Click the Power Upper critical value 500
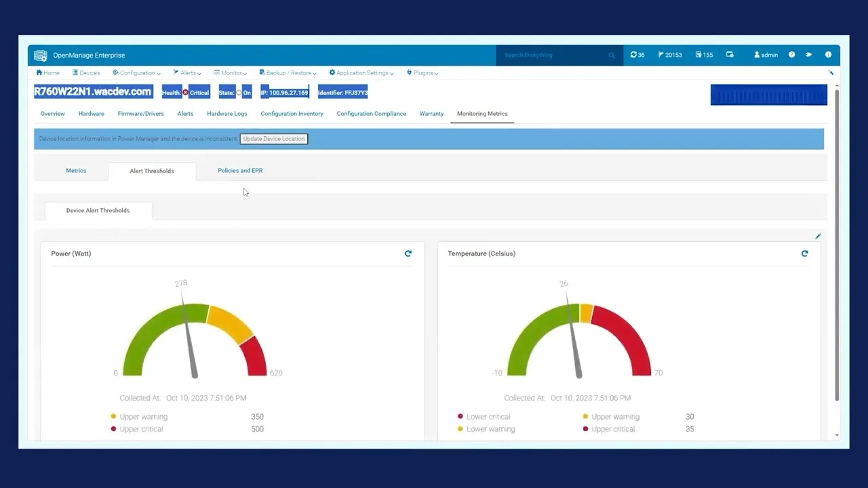Image resolution: width=868 pixels, height=488 pixels. pyautogui.click(x=257, y=429)
